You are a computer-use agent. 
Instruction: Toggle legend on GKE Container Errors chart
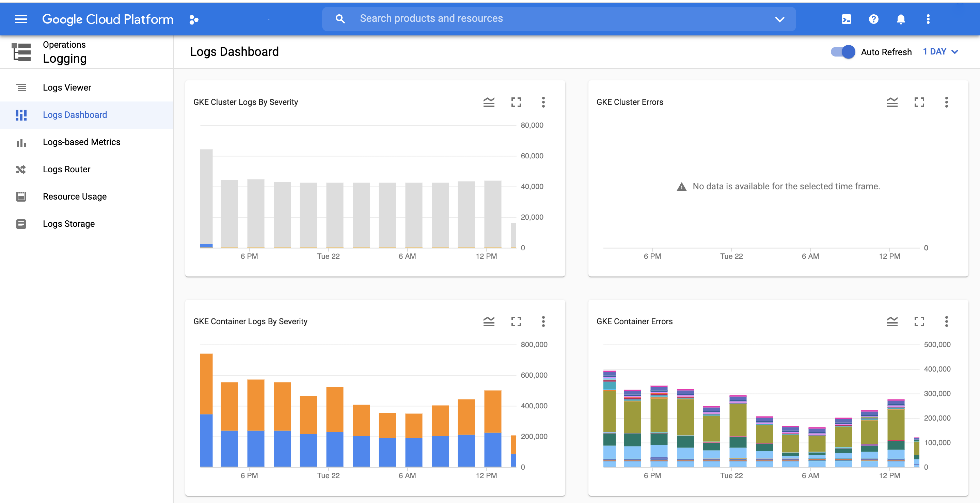892,321
